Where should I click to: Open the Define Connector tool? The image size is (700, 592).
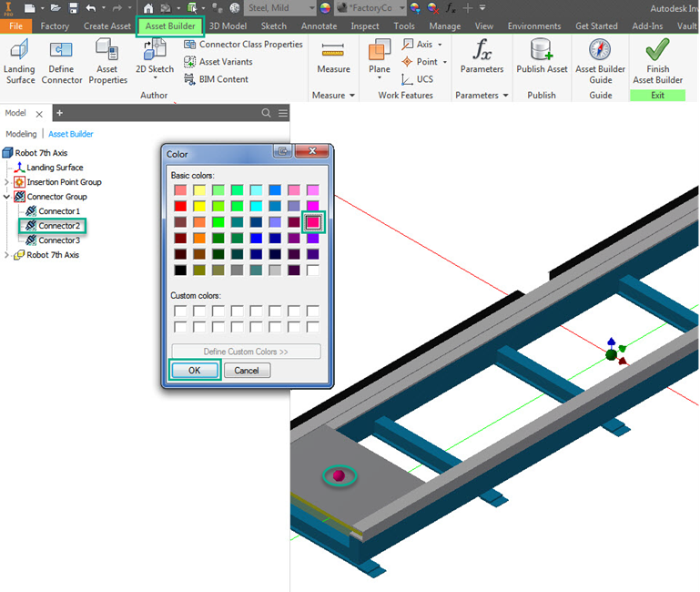click(62, 62)
